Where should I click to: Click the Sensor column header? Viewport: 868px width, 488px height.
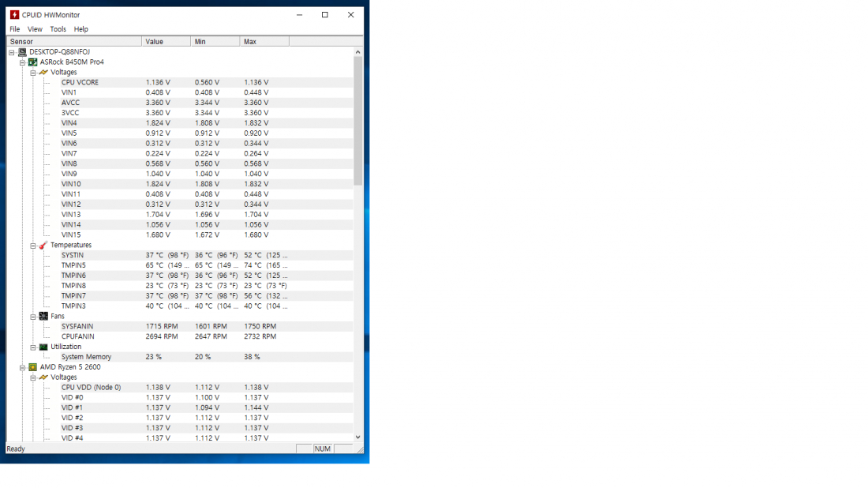click(x=73, y=42)
